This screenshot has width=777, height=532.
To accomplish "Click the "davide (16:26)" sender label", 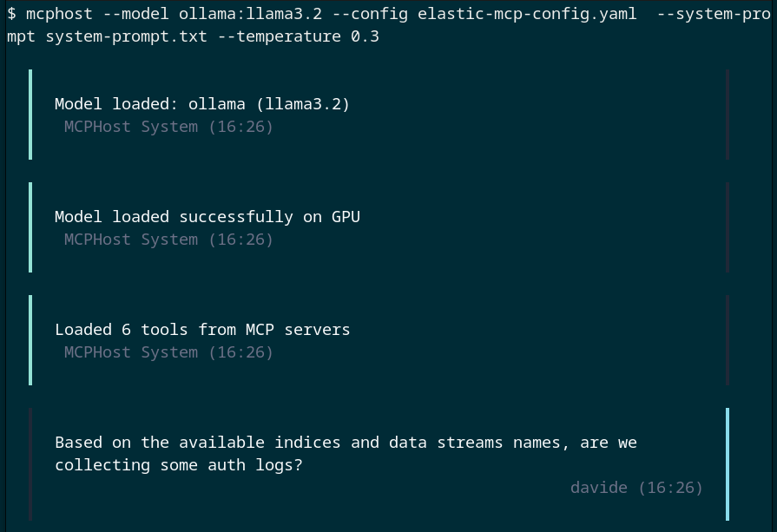I will [636, 488].
